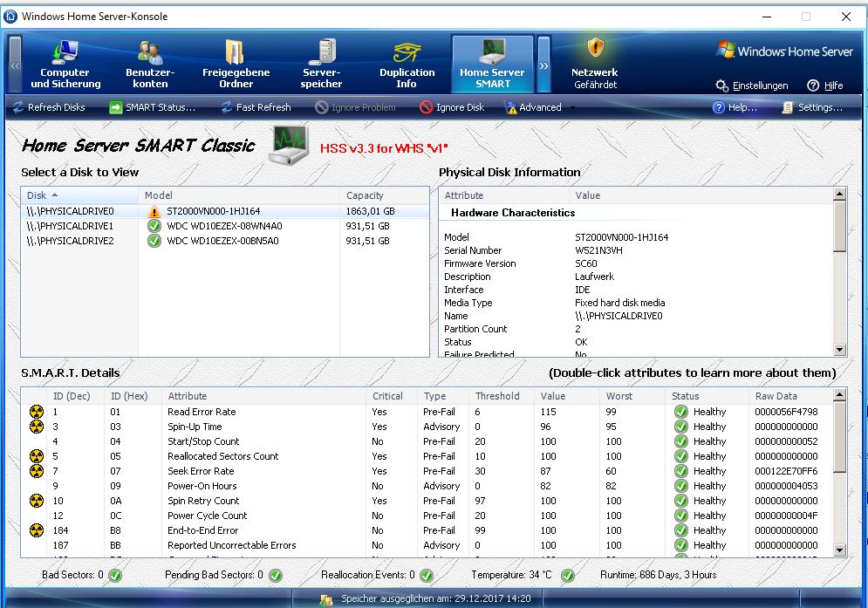Open Benutzerkonten tab
This screenshot has height=608, width=868.
(x=150, y=65)
